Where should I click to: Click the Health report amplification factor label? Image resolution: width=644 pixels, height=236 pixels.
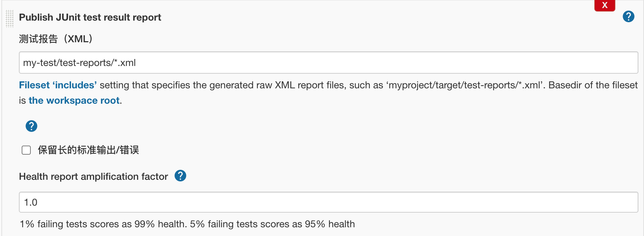point(93,177)
